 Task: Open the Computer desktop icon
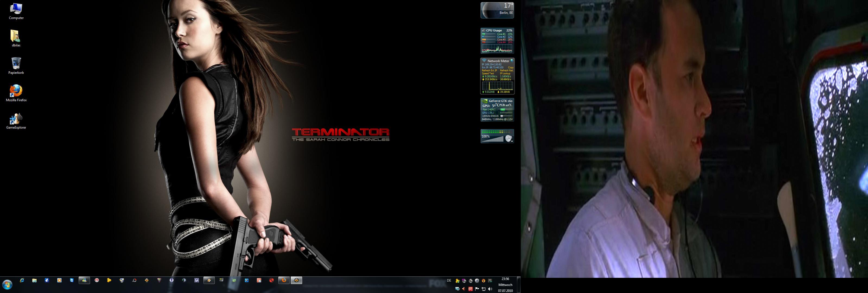[16, 11]
